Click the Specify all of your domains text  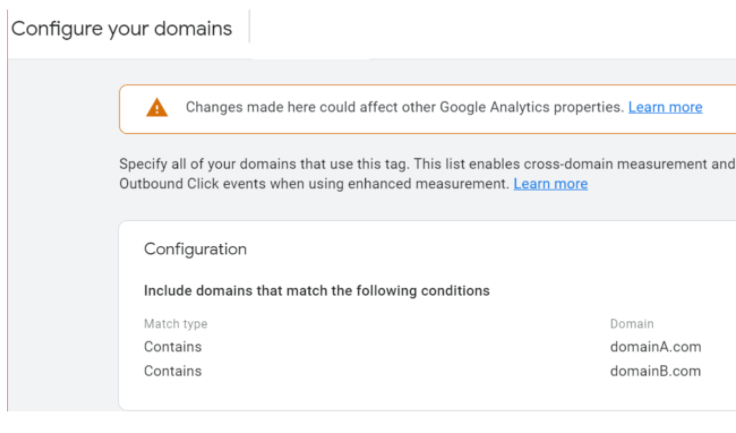(x=250, y=164)
